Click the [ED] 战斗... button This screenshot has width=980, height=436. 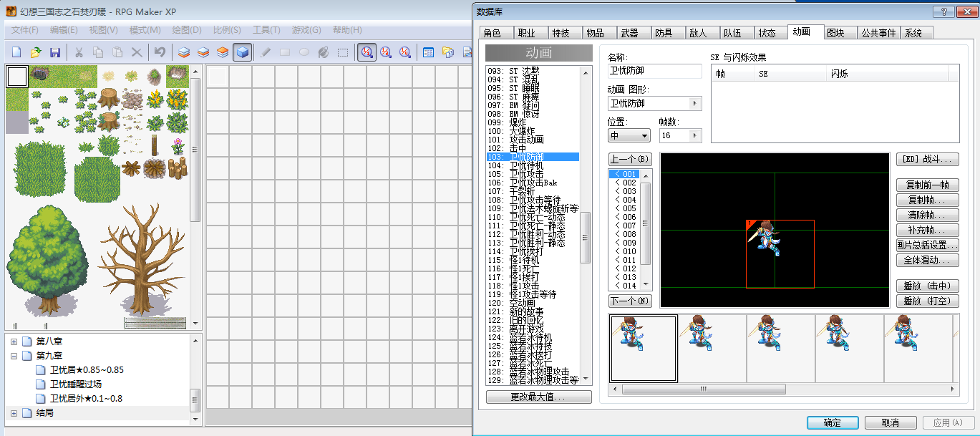pyautogui.click(x=928, y=159)
